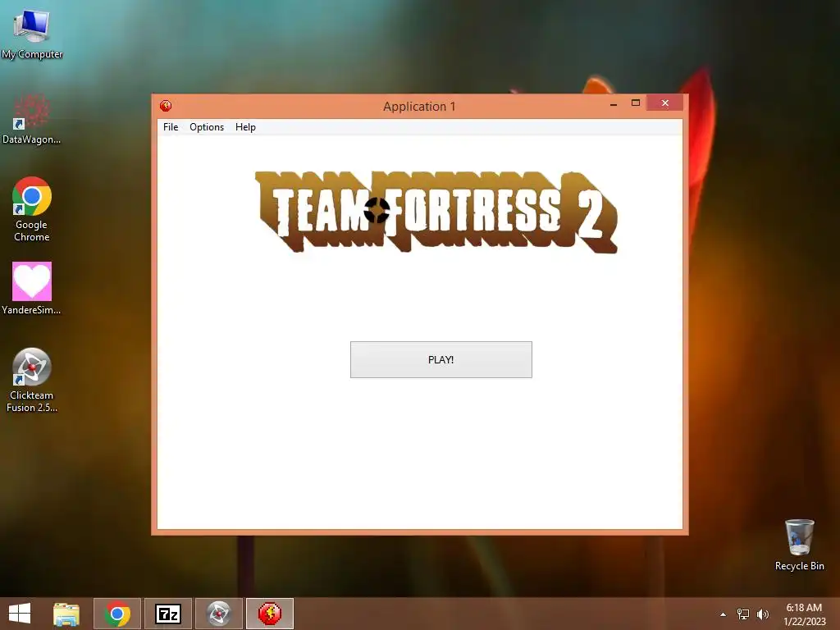Image resolution: width=840 pixels, height=630 pixels.
Task: Close the Application 1 window
Action: point(664,103)
